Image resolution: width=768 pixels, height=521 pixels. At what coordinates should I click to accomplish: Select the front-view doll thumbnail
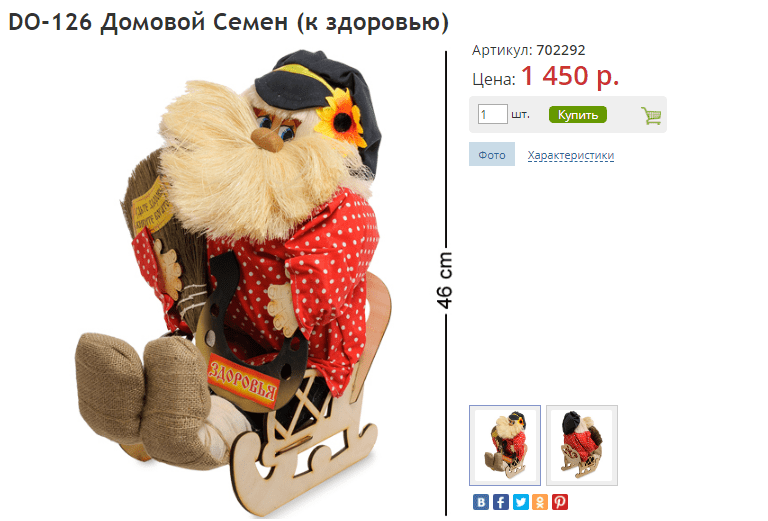click(x=504, y=445)
